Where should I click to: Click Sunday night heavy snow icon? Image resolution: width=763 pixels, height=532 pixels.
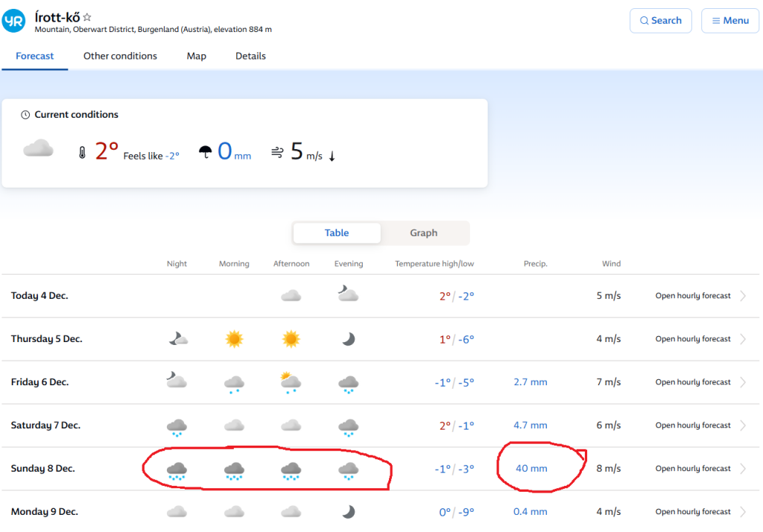177,469
